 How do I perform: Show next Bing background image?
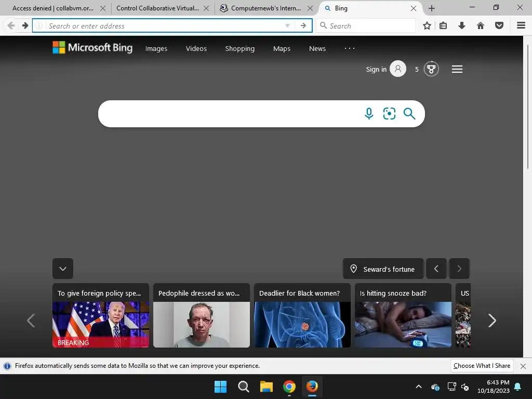(x=459, y=269)
